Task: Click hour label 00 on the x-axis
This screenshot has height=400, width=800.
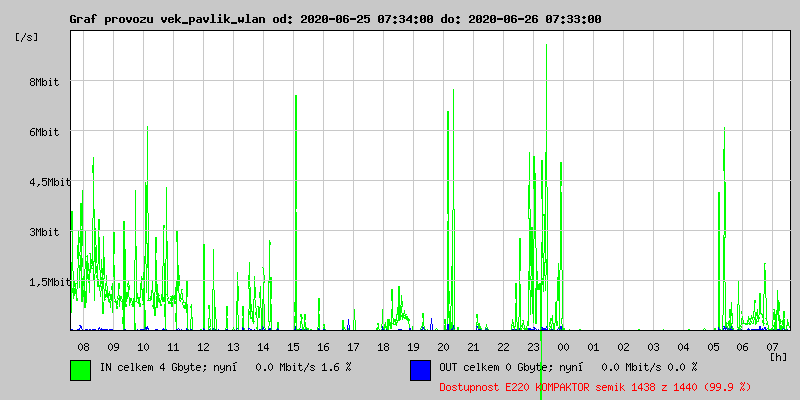Action: pyautogui.click(x=563, y=347)
